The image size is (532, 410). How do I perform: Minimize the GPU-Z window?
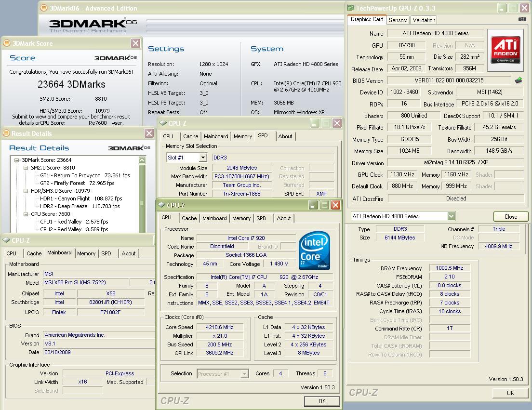pos(502,8)
